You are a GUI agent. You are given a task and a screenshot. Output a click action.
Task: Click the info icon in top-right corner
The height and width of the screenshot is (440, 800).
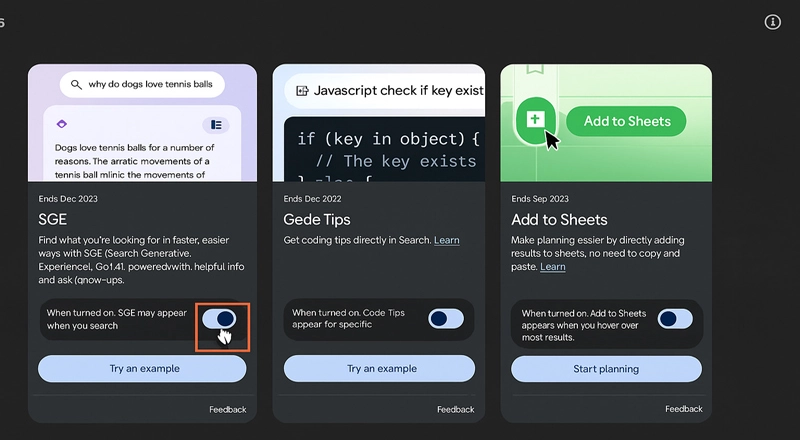(x=772, y=22)
